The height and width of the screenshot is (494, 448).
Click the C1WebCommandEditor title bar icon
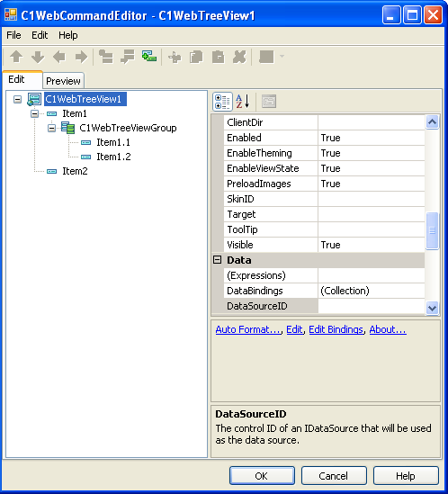(x=11, y=14)
